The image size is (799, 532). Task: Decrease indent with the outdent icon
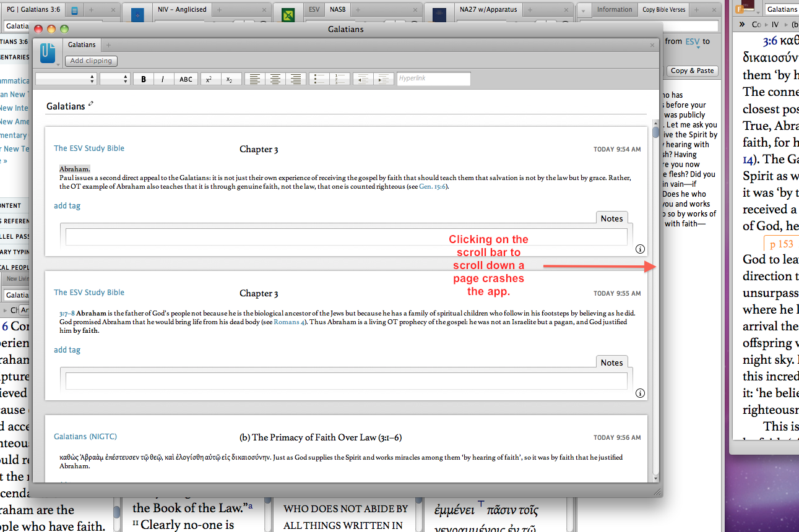pyautogui.click(x=363, y=79)
